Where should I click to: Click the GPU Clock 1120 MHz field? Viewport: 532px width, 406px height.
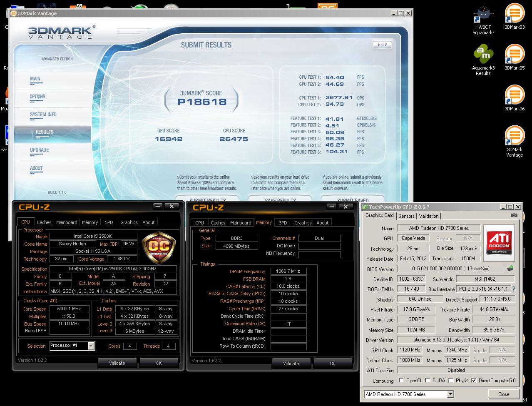(x=410, y=350)
